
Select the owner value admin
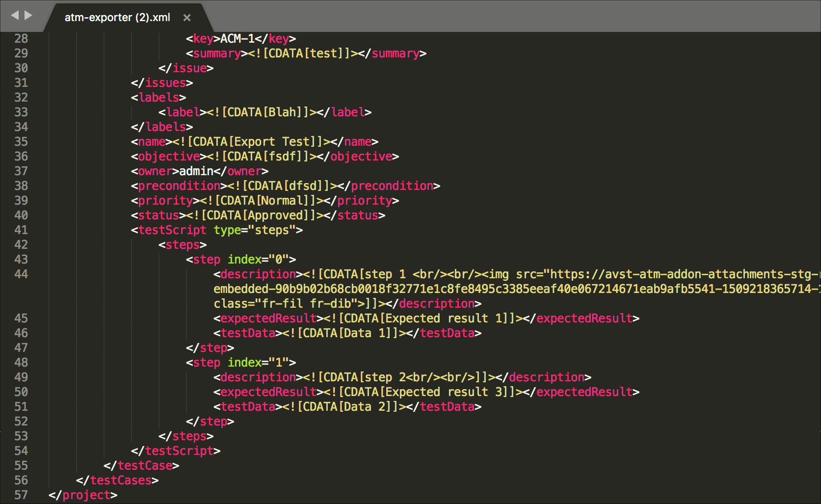coord(196,171)
